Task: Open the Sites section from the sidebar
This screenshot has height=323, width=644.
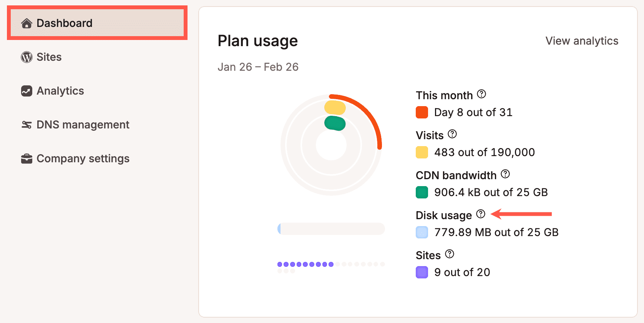Action: pyautogui.click(x=49, y=57)
